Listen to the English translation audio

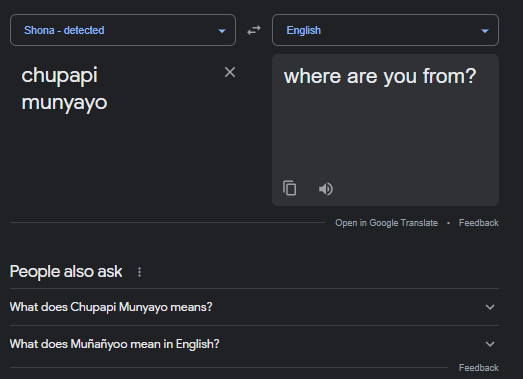pos(326,189)
